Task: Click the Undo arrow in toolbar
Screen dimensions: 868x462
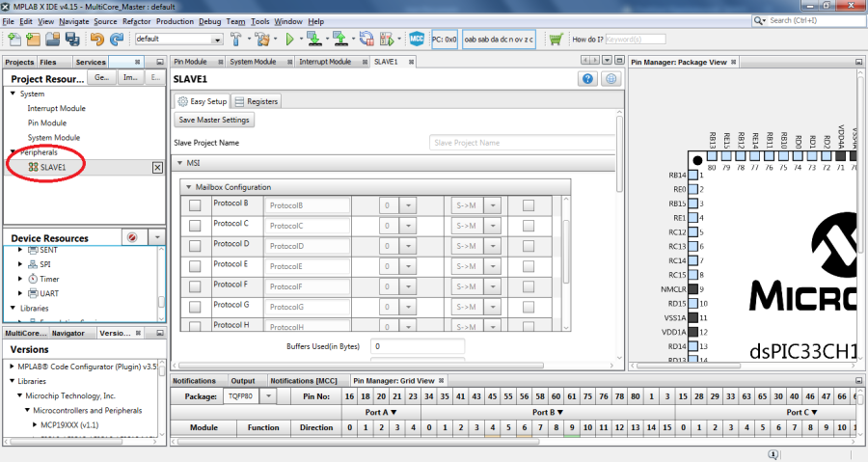Action: click(96, 40)
